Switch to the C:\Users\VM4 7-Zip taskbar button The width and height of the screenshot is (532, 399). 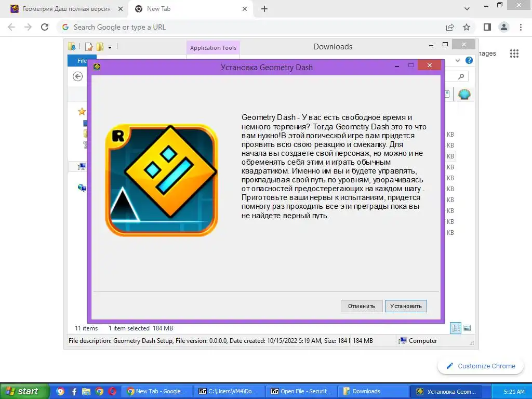[229, 391]
